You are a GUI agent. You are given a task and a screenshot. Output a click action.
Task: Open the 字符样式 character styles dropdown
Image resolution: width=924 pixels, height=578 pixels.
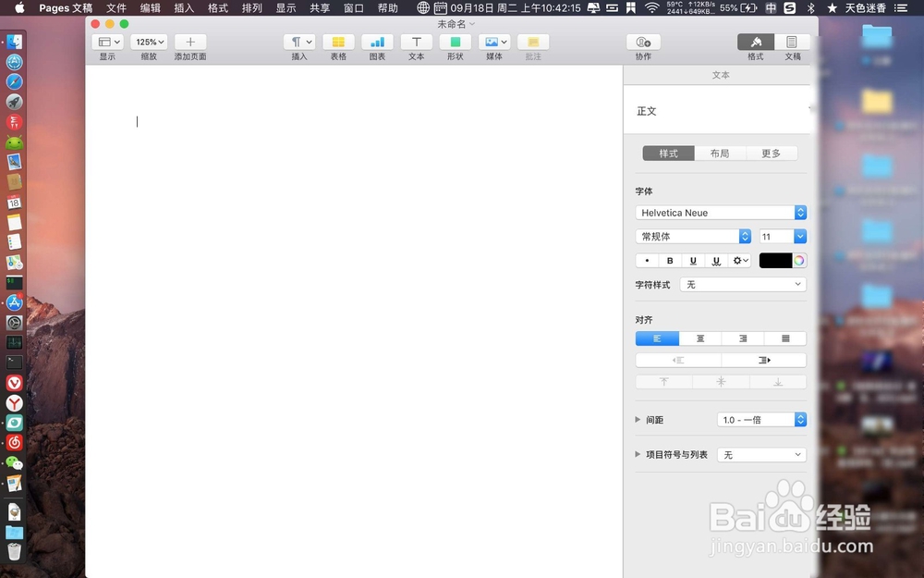coord(742,284)
